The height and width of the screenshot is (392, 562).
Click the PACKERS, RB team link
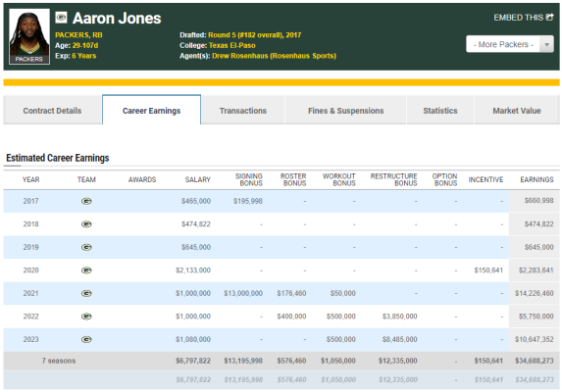tap(78, 35)
